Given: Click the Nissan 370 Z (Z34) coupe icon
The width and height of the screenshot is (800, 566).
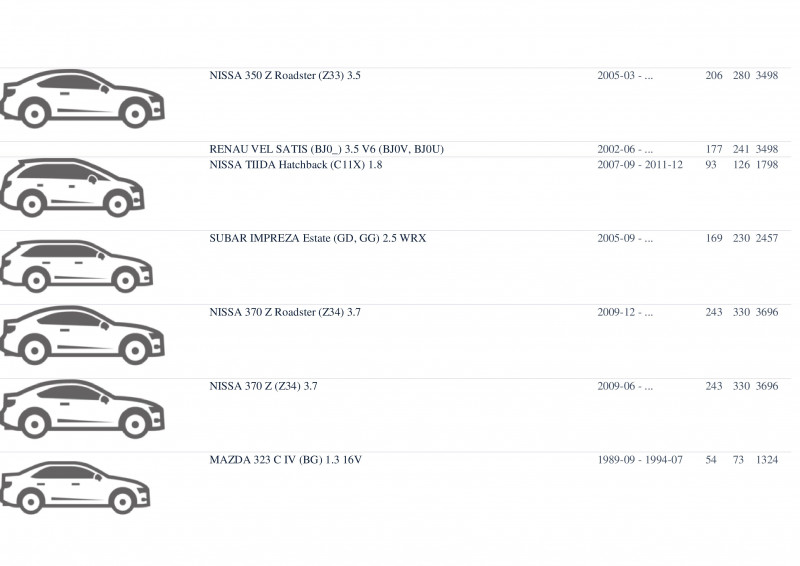Looking at the screenshot, I should click(x=83, y=409).
